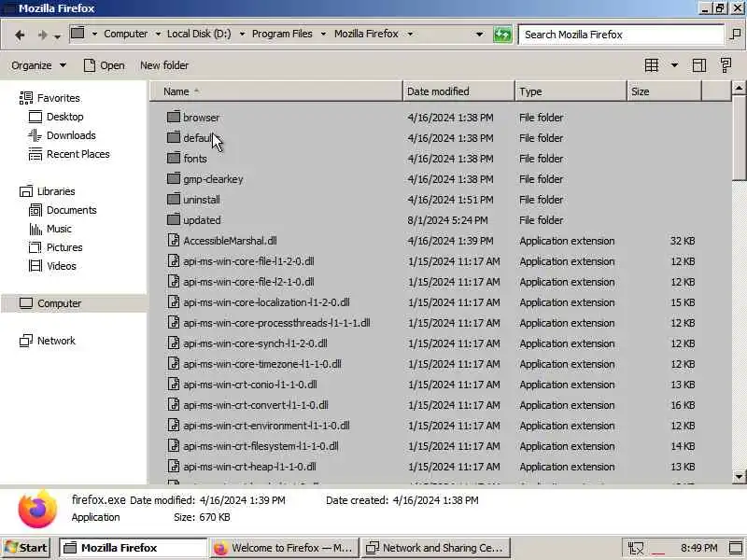Select the uninstall folder icon

[x=174, y=199]
